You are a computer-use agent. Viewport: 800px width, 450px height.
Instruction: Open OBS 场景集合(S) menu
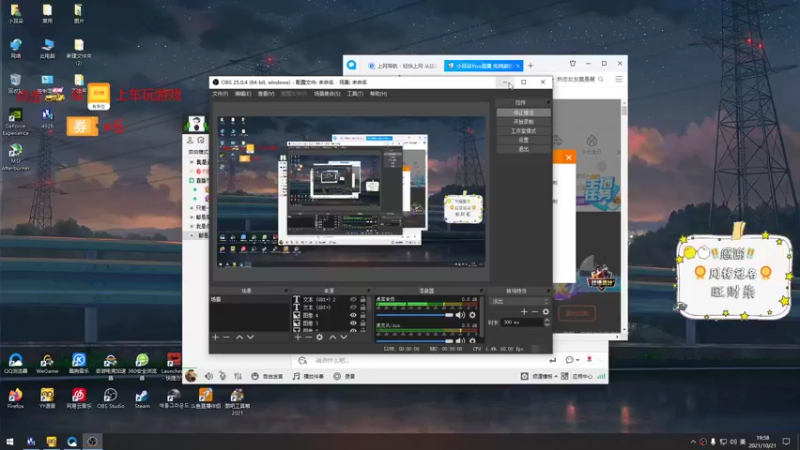point(327,94)
